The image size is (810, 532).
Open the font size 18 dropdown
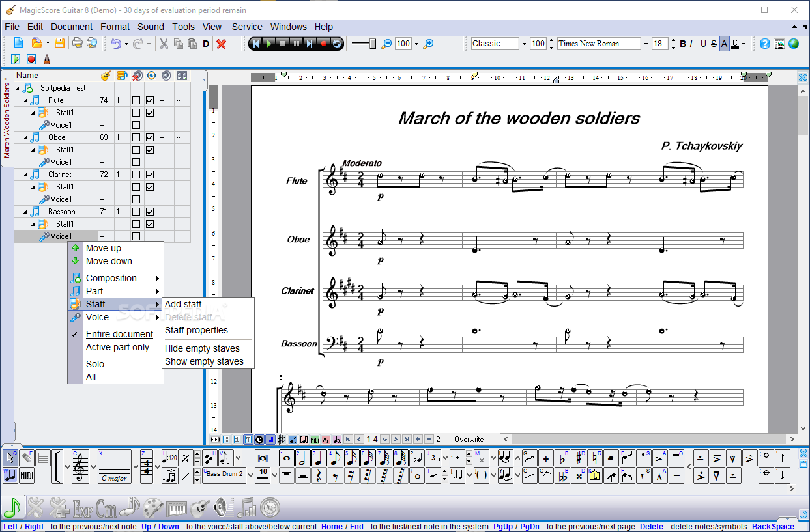(673, 44)
